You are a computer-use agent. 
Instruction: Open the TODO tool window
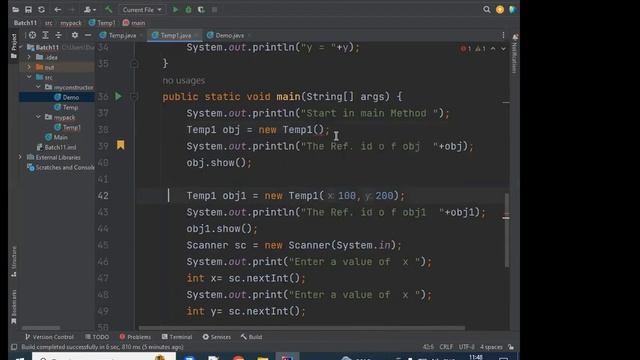[x=97, y=337]
